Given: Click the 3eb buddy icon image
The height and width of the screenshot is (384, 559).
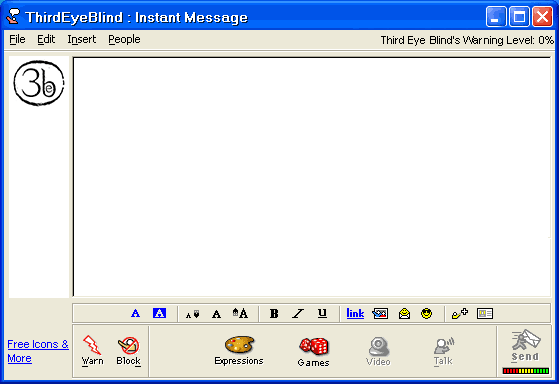Looking at the screenshot, I should click(x=39, y=83).
